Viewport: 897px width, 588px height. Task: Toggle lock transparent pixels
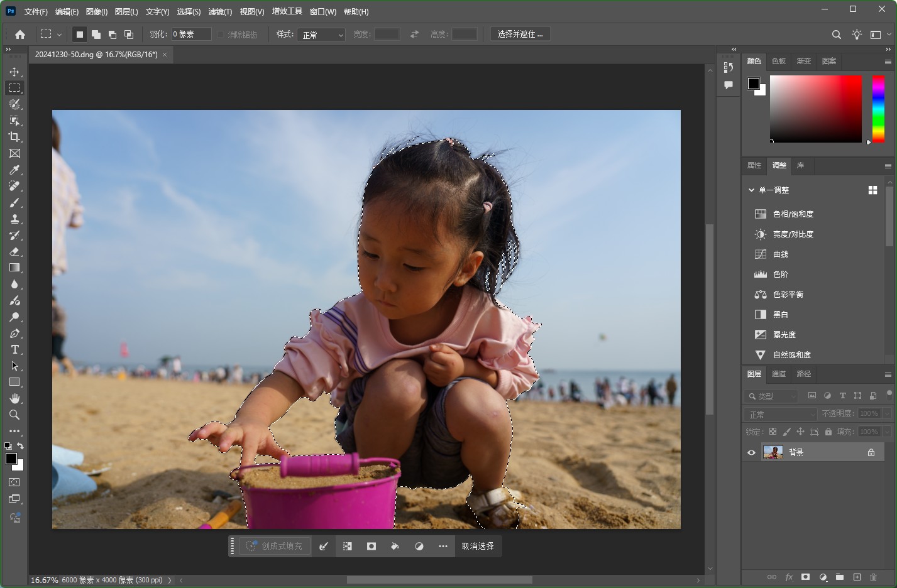[x=773, y=432]
